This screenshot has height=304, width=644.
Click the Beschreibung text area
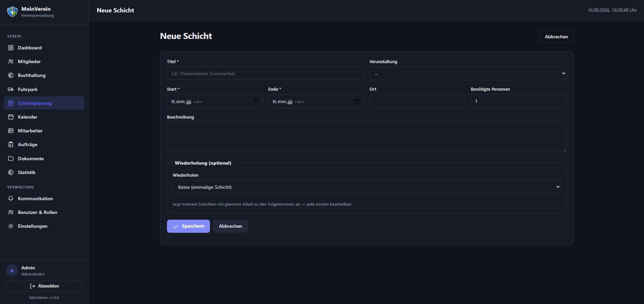click(x=367, y=137)
